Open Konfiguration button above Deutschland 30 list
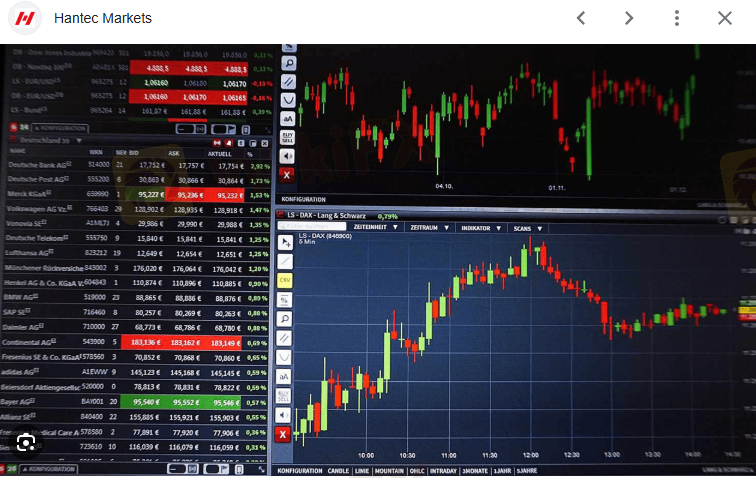Viewport: 756px width, 478px height. click(59, 128)
